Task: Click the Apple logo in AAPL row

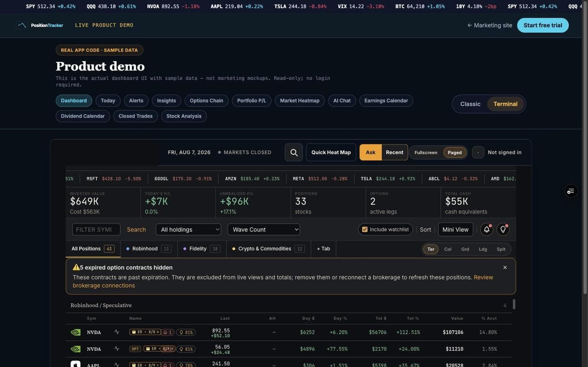Action: tap(75, 365)
